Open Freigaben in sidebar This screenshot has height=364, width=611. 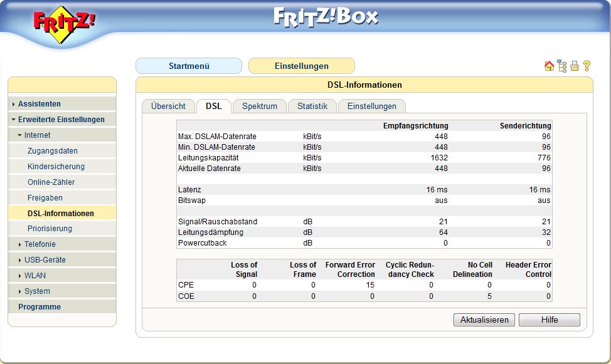tap(45, 198)
